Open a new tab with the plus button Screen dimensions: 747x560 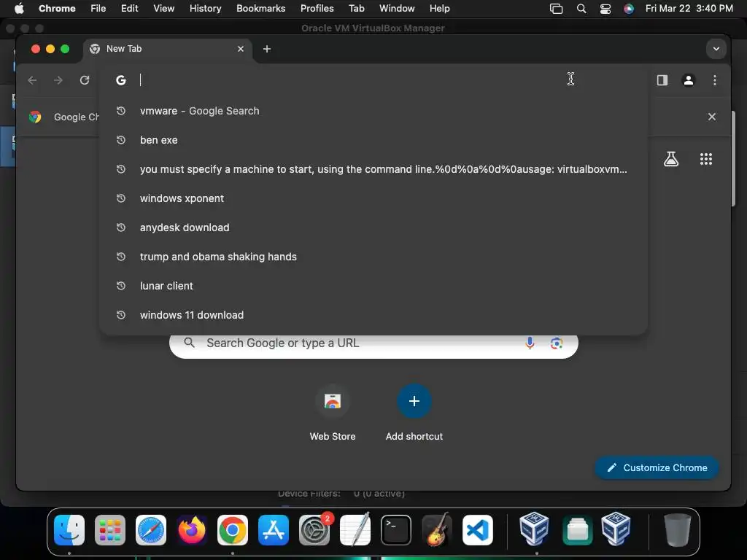(267, 49)
